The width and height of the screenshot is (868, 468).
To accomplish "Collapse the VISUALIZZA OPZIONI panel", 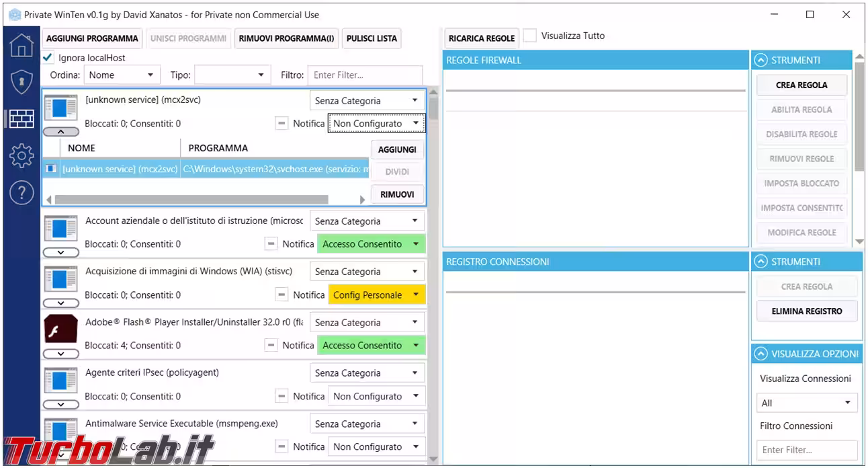I will coord(761,354).
